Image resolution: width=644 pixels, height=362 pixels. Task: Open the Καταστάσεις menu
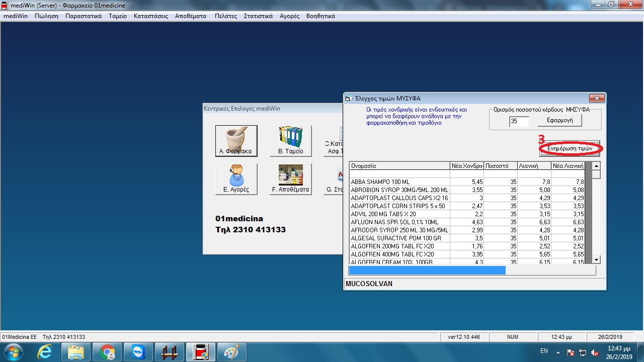point(151,16)
